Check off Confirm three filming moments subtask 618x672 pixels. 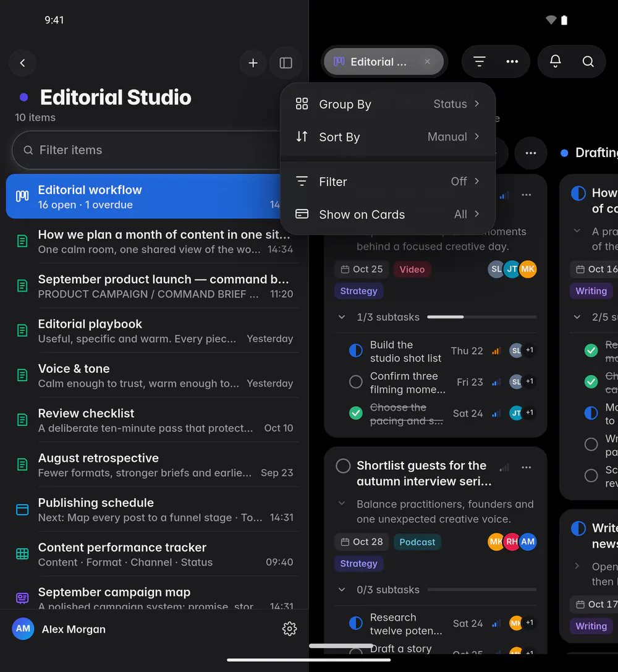coord(355,382)
